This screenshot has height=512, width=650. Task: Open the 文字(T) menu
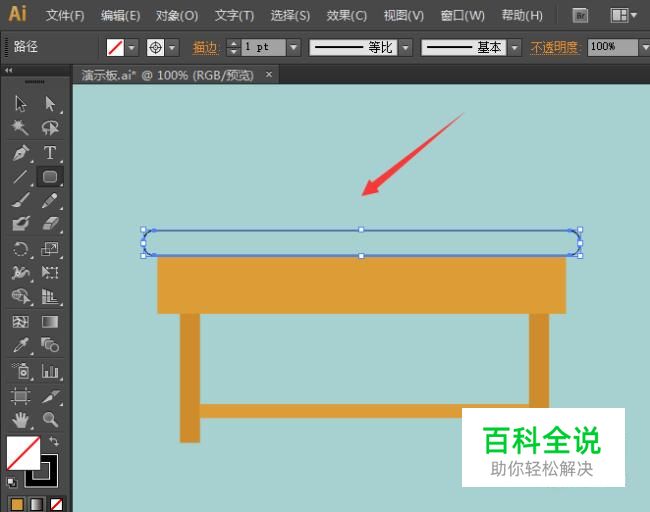234,16
